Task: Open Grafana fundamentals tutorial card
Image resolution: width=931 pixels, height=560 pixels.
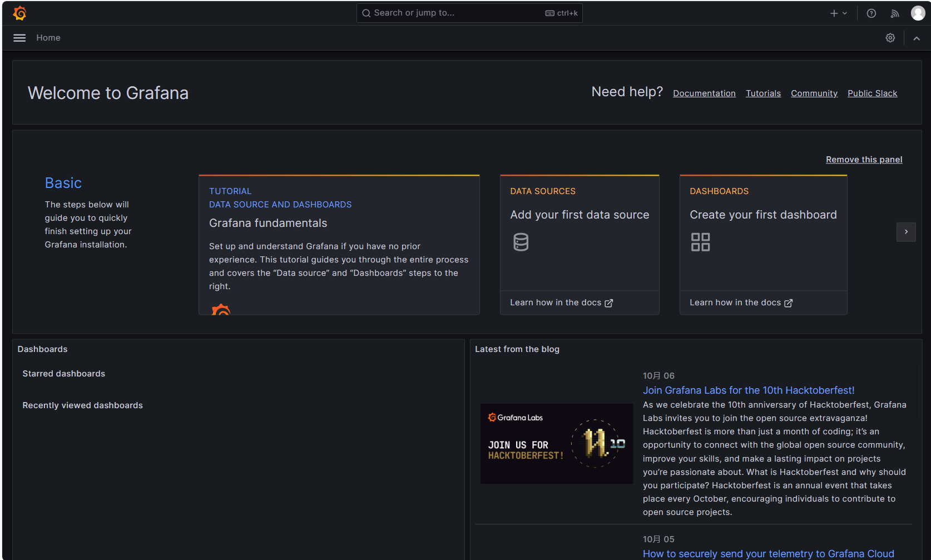Action: click(x=339, y=245)
